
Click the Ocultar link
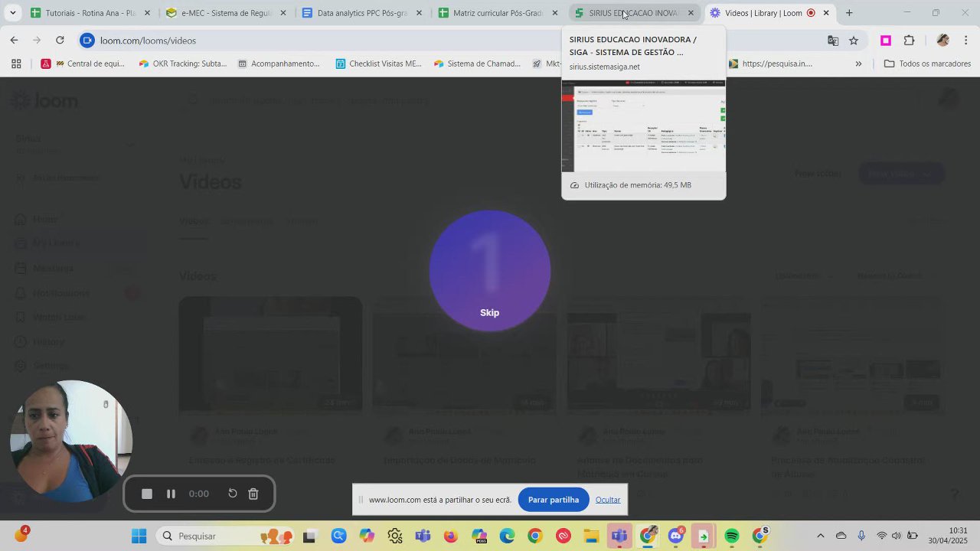608,500
